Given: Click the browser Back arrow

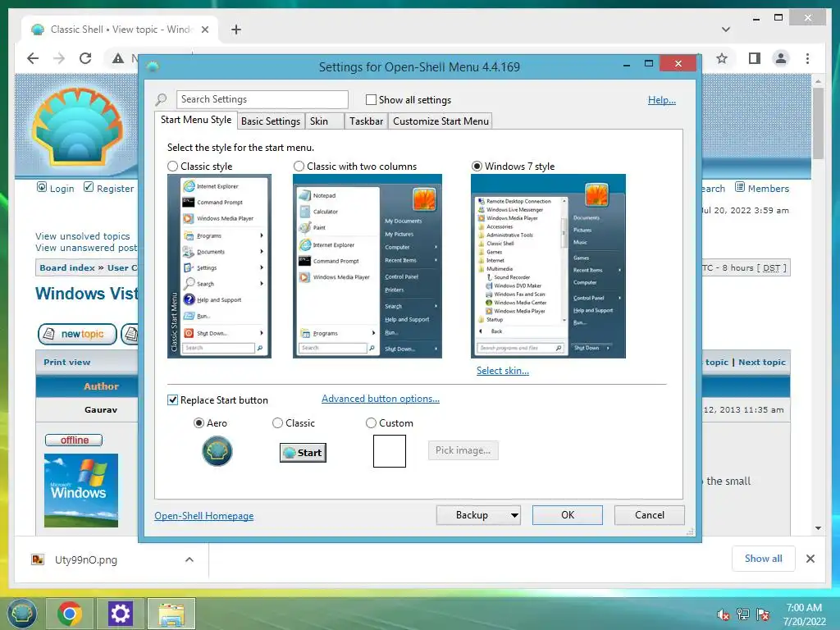Looking at the screenshot, I should (x=33, y=58).
